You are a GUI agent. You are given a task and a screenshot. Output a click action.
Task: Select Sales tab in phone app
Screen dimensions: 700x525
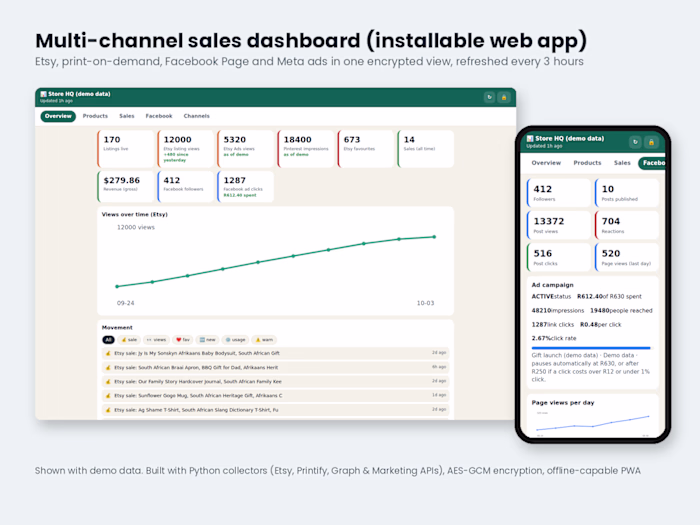622,163
